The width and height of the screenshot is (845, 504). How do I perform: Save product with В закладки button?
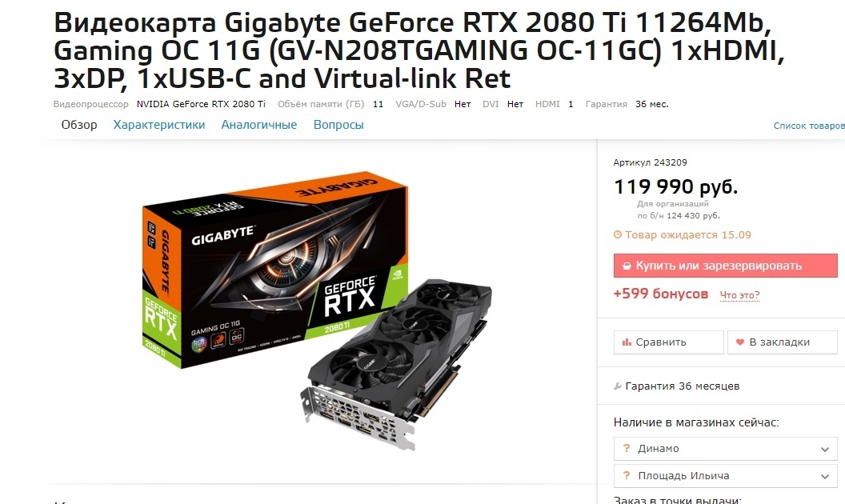(783, 342)
